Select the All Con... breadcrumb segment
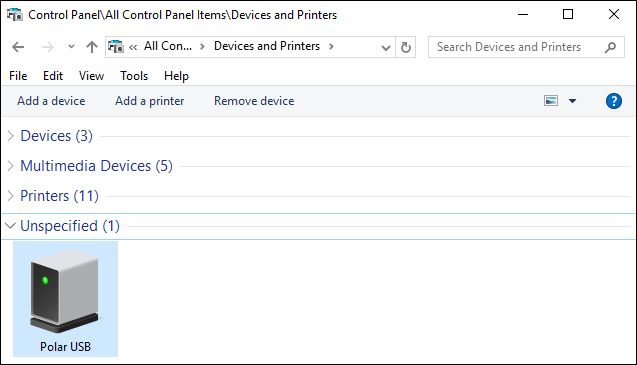Viewport: 637px width, 365px height. click(x=168, y=46)
